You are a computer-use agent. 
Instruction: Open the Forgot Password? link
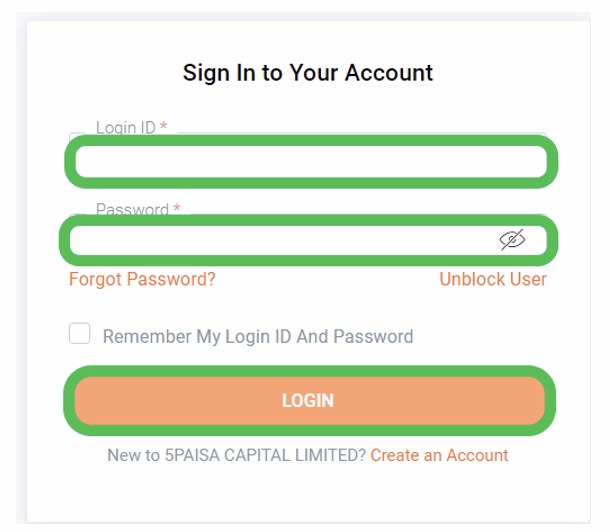pyautogui.click(x=142, y=279)
